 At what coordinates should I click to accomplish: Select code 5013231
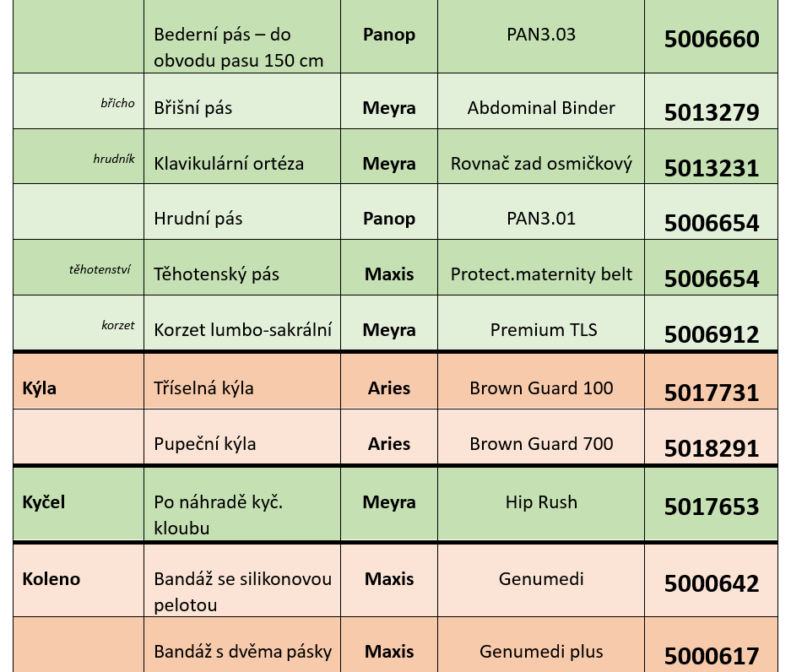tap(711, 156)
